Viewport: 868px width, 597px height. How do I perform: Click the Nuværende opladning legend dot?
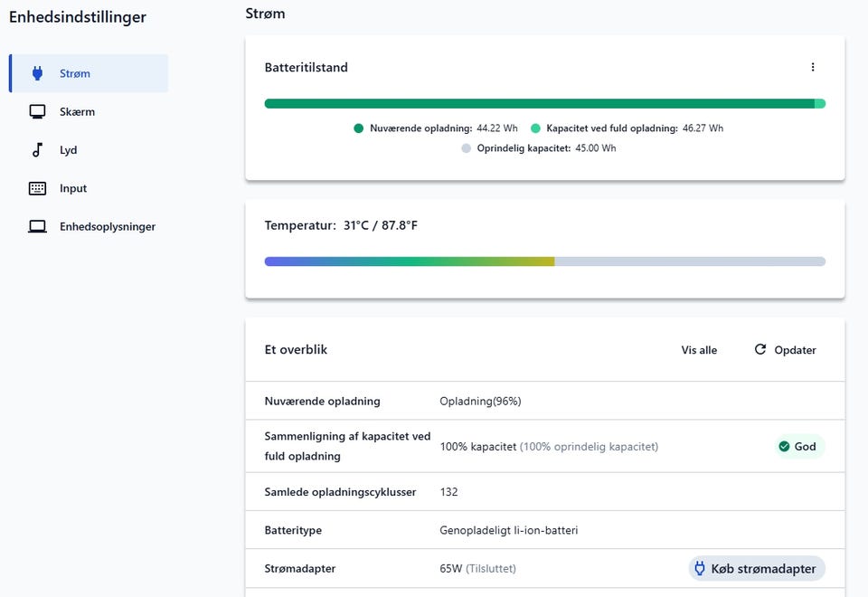(359, 128)
